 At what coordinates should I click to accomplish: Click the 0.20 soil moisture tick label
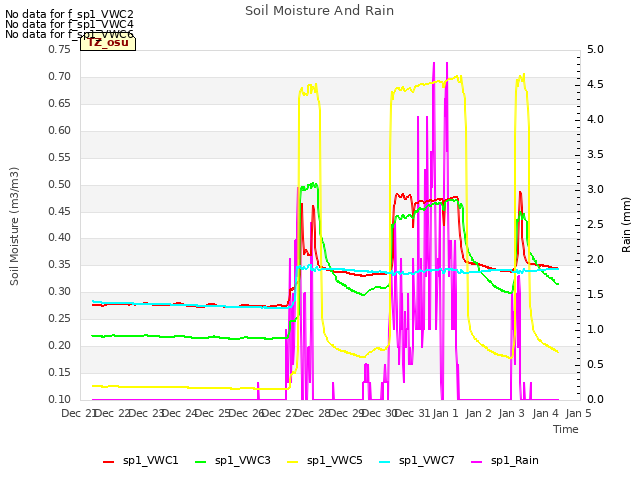pos(60,345)
